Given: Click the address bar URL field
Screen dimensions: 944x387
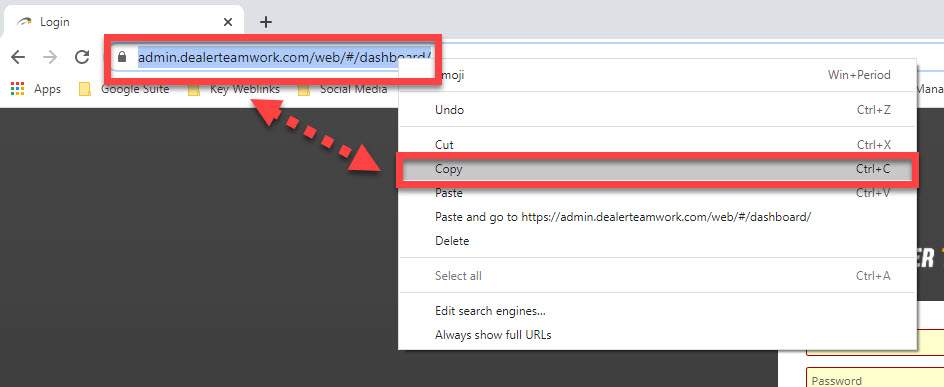Looking at the screenshot, I should pyautogui.click(x=284, y=57).
